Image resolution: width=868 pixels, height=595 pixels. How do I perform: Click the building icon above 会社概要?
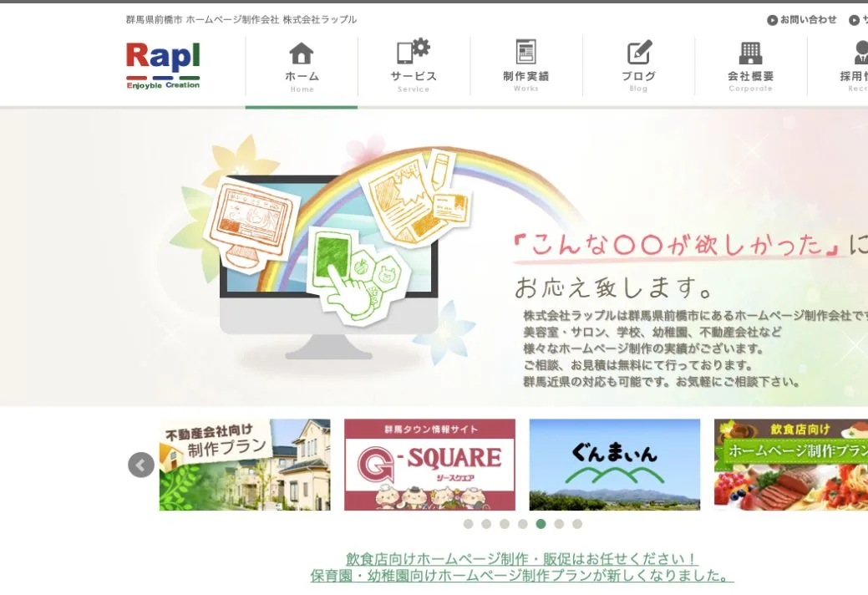point(751,53)
